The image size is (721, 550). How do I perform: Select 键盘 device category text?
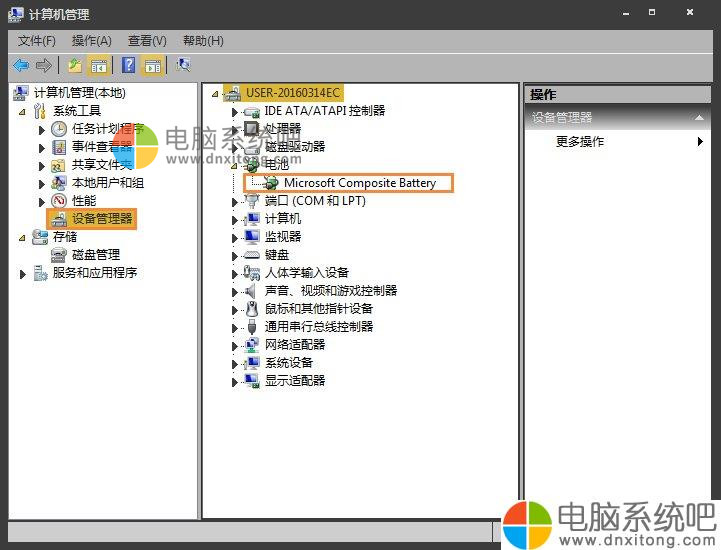tap(277, 255)
